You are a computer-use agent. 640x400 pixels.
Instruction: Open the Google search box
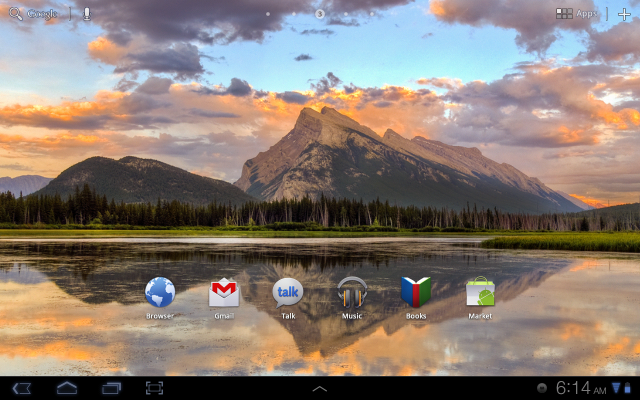pos(33,14)
